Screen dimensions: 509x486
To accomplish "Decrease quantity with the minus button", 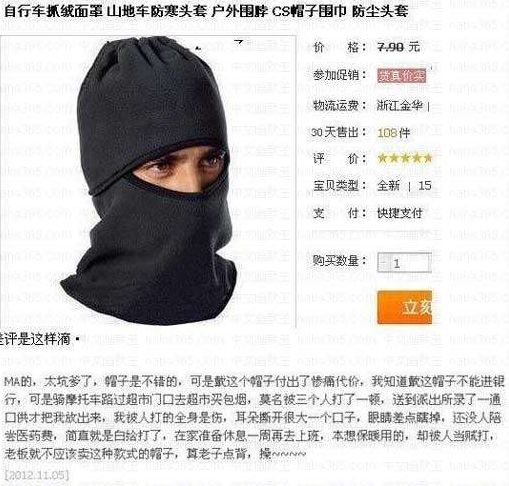I will 384,263.
